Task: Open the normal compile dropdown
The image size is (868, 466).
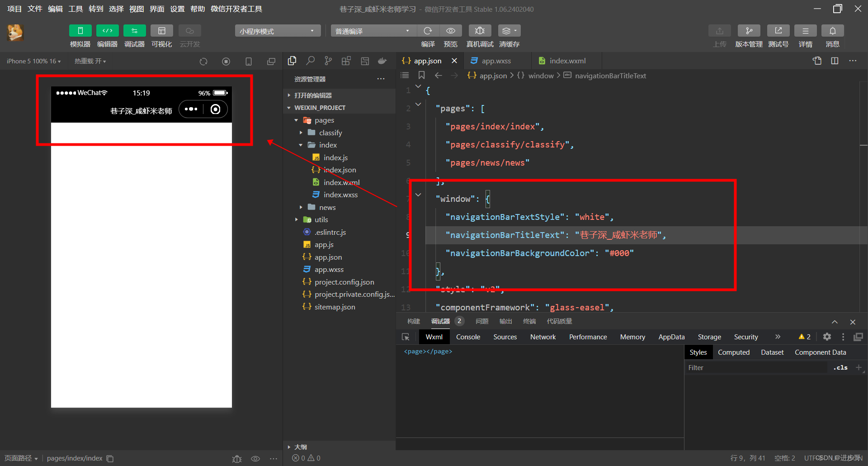Action: click(x=373, y=31)
